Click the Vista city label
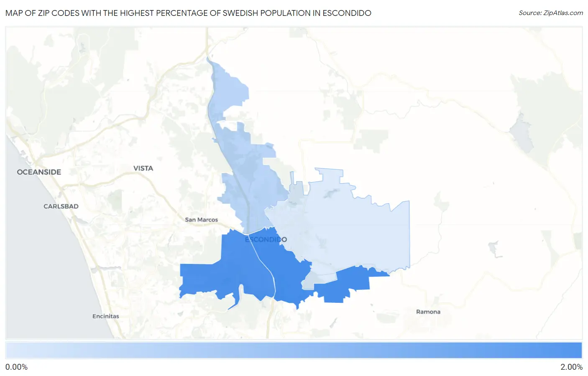Screen dimensions: 588x376 pyautogui.click(x=143, y=168)
